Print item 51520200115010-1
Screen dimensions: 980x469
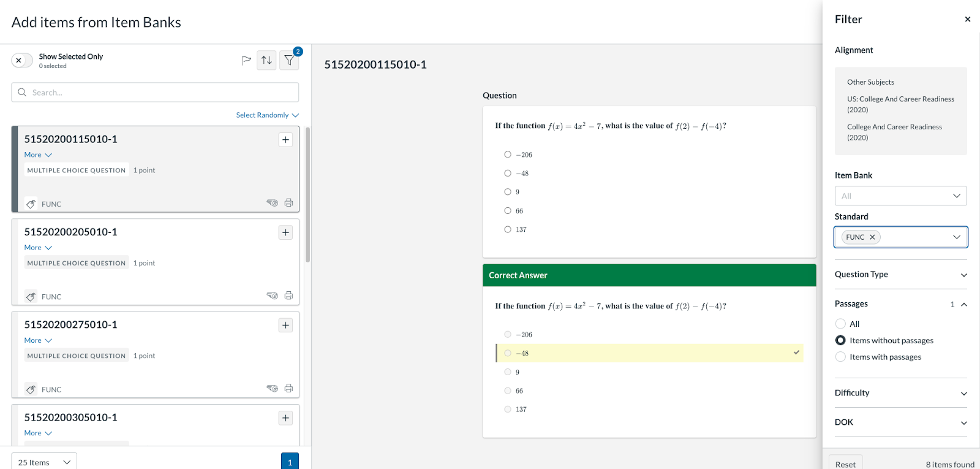point(288,203)
